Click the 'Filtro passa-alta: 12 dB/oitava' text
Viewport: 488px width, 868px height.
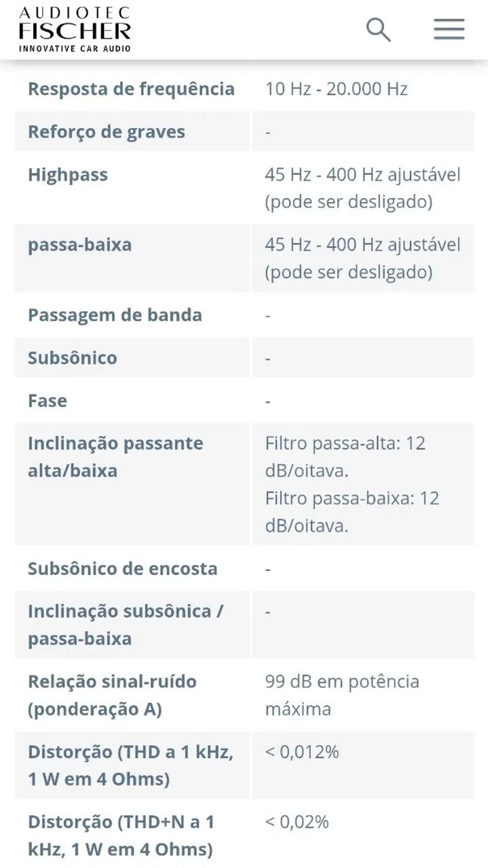(x=345, y=456)
